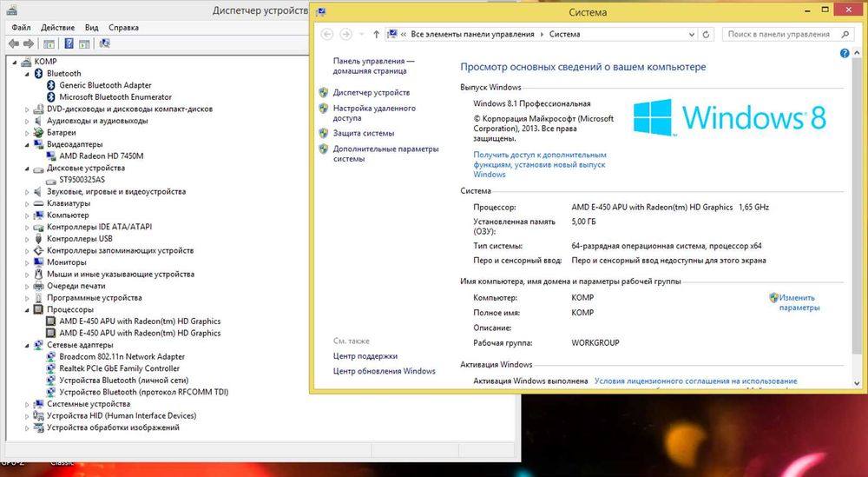The height and width of the screenshot is (477, 868).
Task: Select Контроллеры запоминающих устройств
Action: point(120,250)
